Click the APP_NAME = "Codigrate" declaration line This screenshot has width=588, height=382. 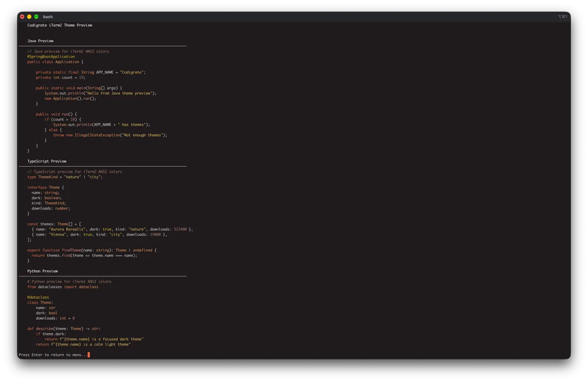(91, 72)
